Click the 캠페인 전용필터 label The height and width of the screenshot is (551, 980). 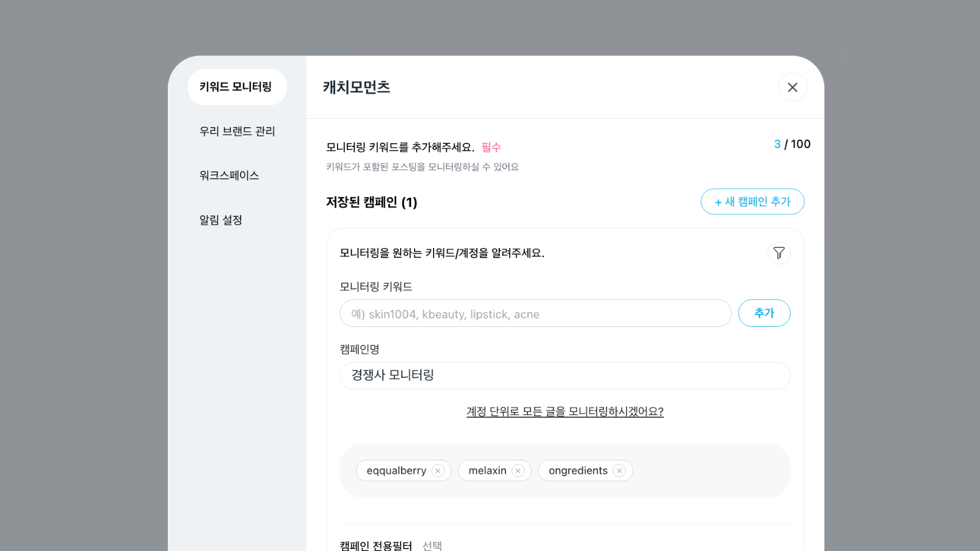pos(376,545)
